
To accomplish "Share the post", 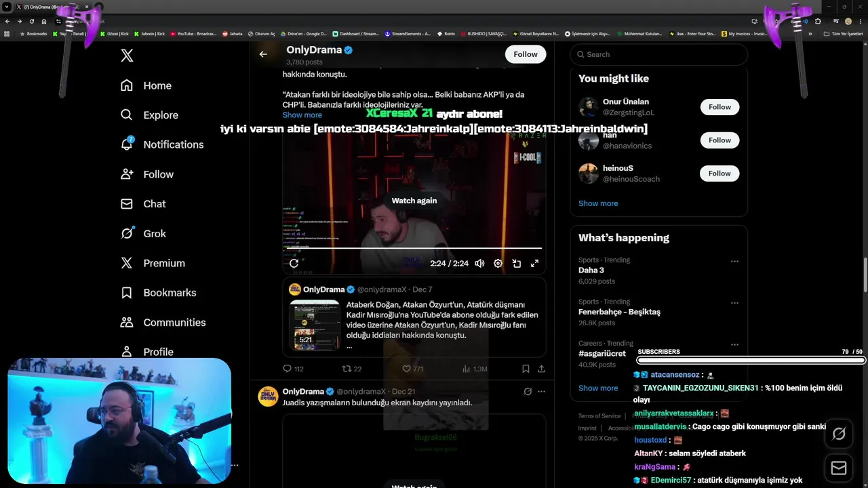I will (541, 369).
